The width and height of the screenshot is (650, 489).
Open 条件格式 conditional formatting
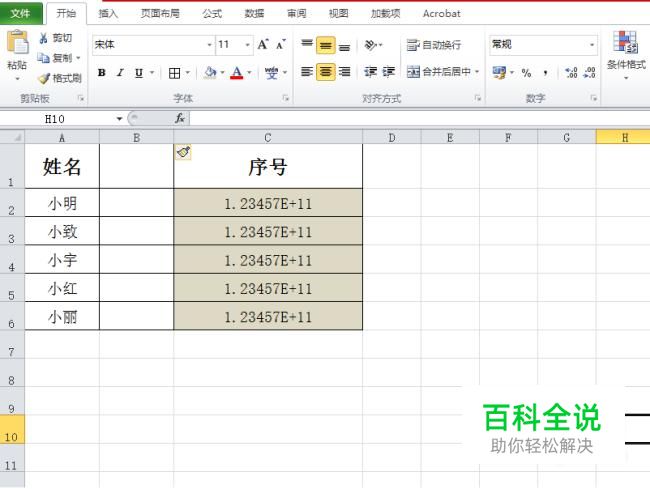pos(626,54)
